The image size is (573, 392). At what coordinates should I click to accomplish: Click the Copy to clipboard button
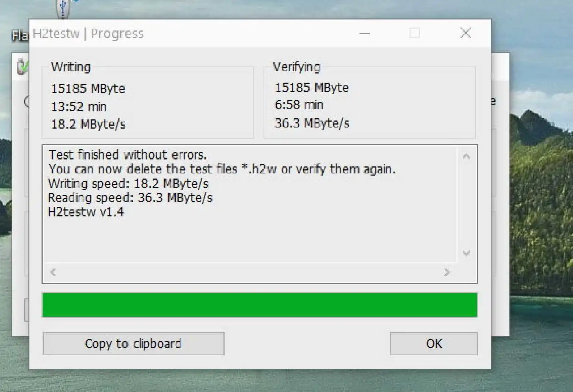[x=133, y=344]
